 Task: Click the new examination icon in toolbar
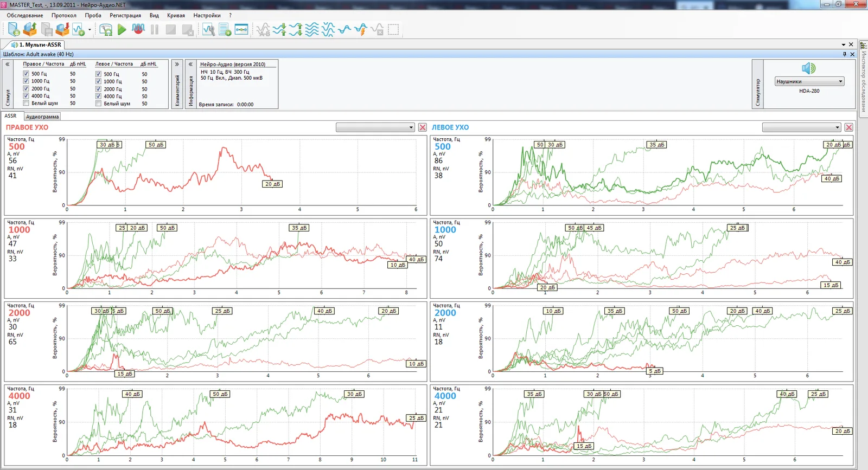click(x=14, y=29)
